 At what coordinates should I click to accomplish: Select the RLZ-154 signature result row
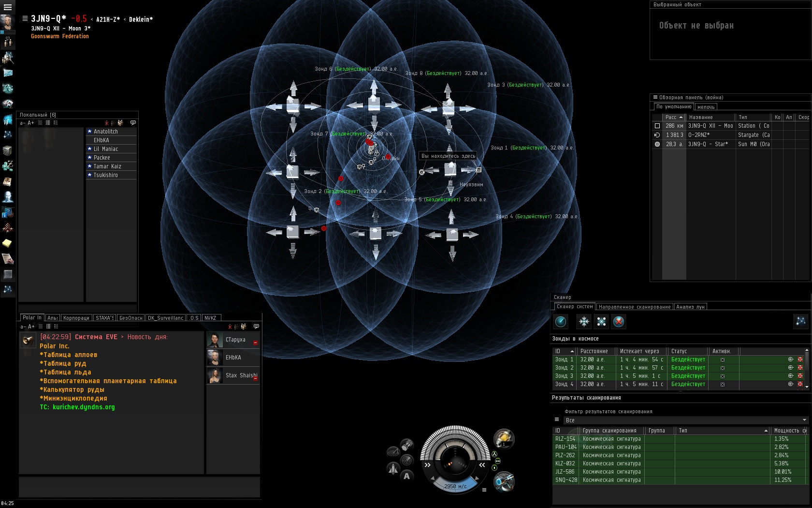click(x=680, y=439)
